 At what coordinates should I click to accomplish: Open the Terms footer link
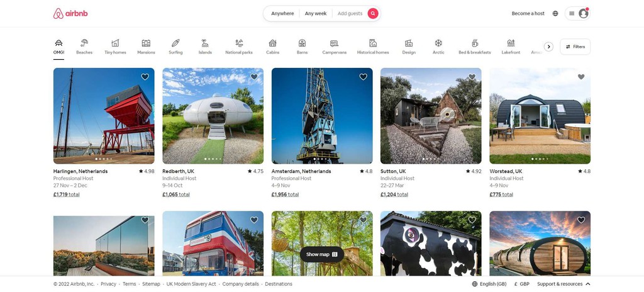(129, 284)
